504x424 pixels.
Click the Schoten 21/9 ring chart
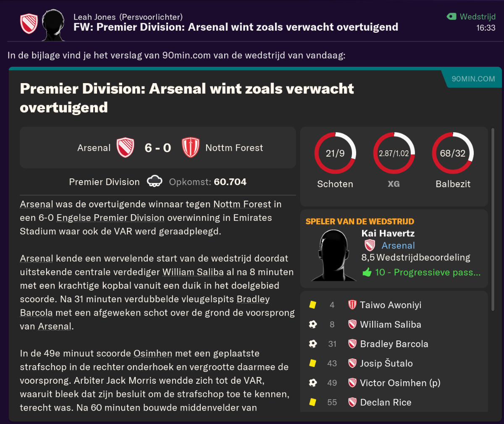coord(335,153)
